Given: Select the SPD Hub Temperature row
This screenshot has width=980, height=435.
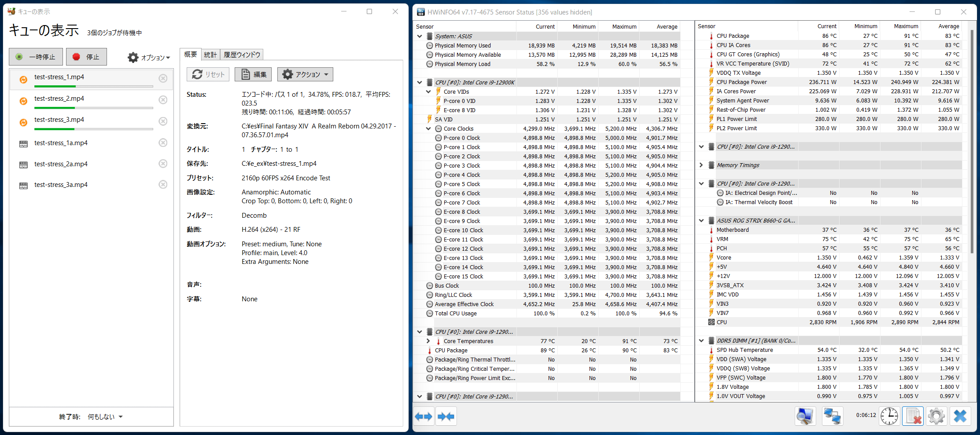Looking at the screenshot, I should [829, 350].
